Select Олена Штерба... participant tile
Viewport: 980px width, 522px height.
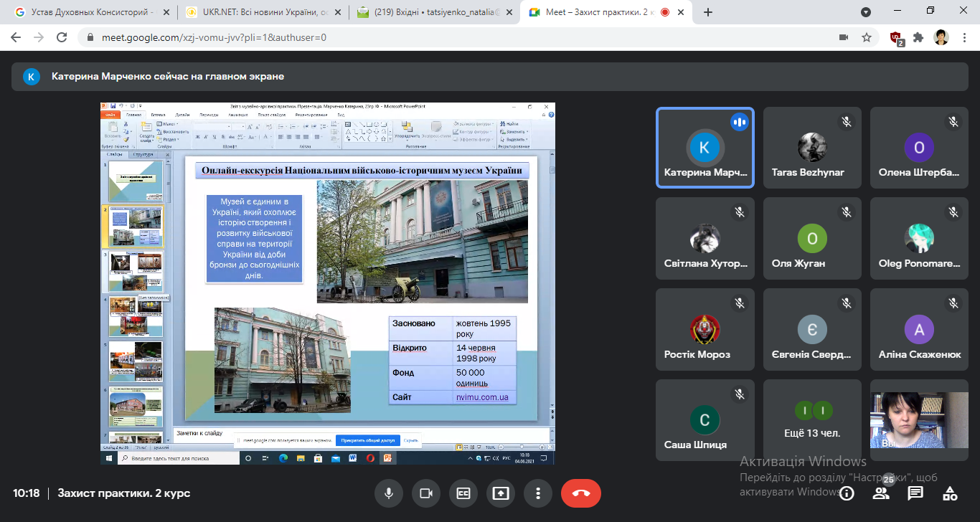pyautogui.click(x=919, y=148)
